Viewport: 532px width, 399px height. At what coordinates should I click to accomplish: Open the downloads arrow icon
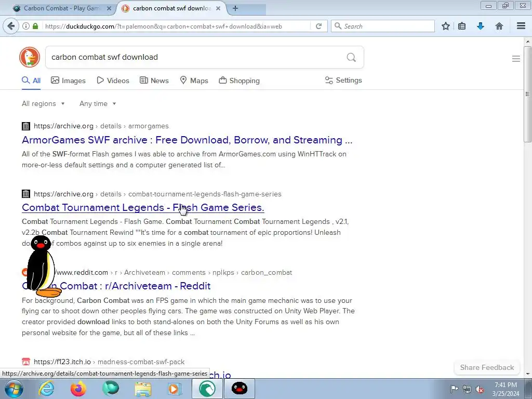481,26
